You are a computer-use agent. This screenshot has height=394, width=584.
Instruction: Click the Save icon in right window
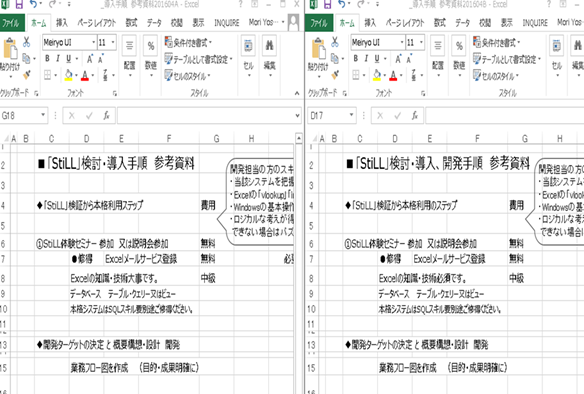click(327, 4)
